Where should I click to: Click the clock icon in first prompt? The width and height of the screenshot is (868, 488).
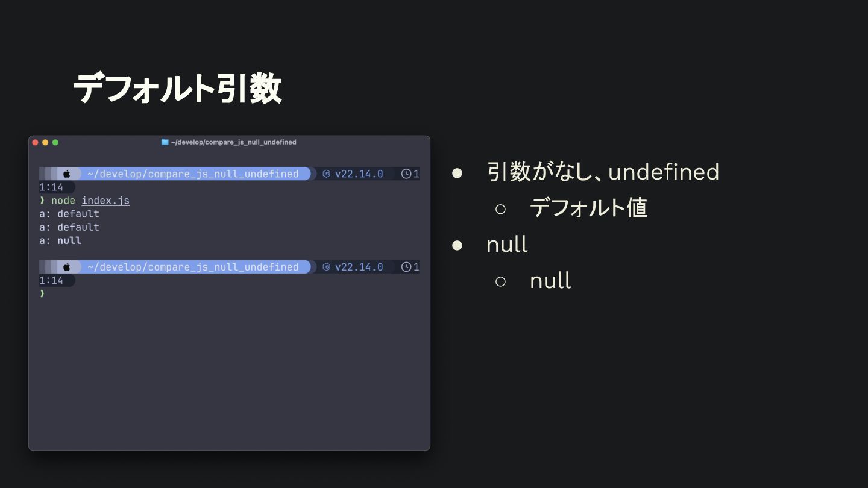click(406, 174)
